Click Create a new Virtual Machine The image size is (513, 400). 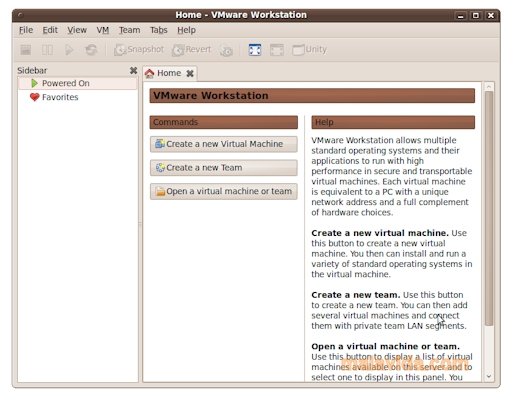tap(224, 144)
